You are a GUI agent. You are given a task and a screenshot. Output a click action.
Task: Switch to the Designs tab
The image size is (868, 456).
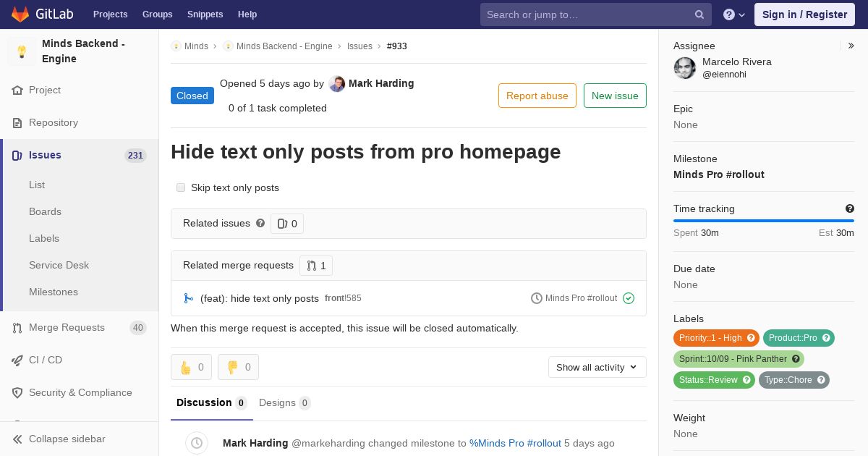(x=285, y=403)
